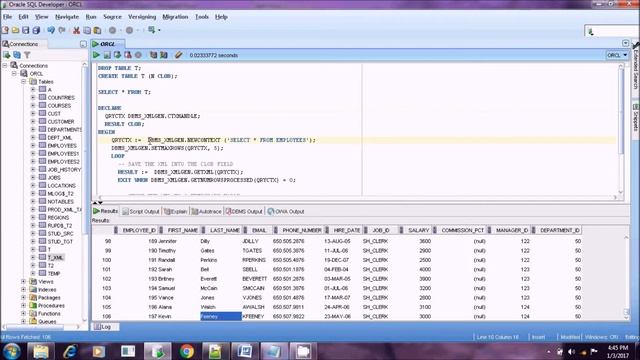The height and width of the screenshot is (360, 640).
Task: Expand the EMPLOYEES table node
Action: (33, 145)
